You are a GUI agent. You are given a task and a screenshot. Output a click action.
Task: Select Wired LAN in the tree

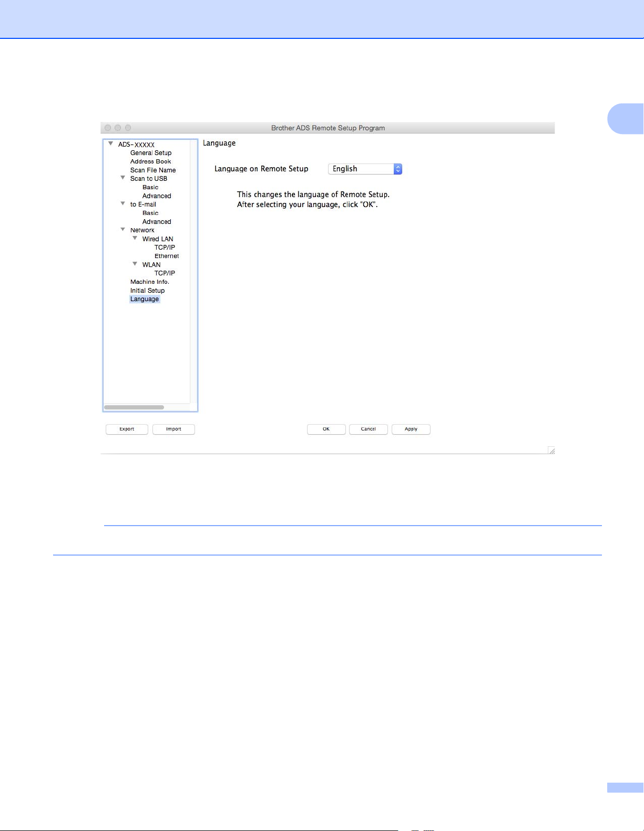pyautogui.click(x=158, y=239)
